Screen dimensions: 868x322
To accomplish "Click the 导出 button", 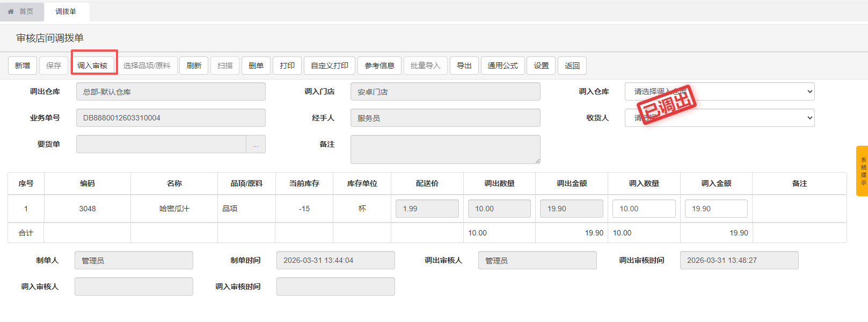I will 464,66.
